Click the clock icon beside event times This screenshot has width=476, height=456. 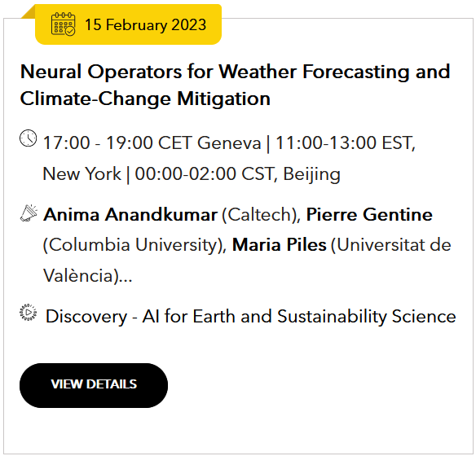coord(29,138)
